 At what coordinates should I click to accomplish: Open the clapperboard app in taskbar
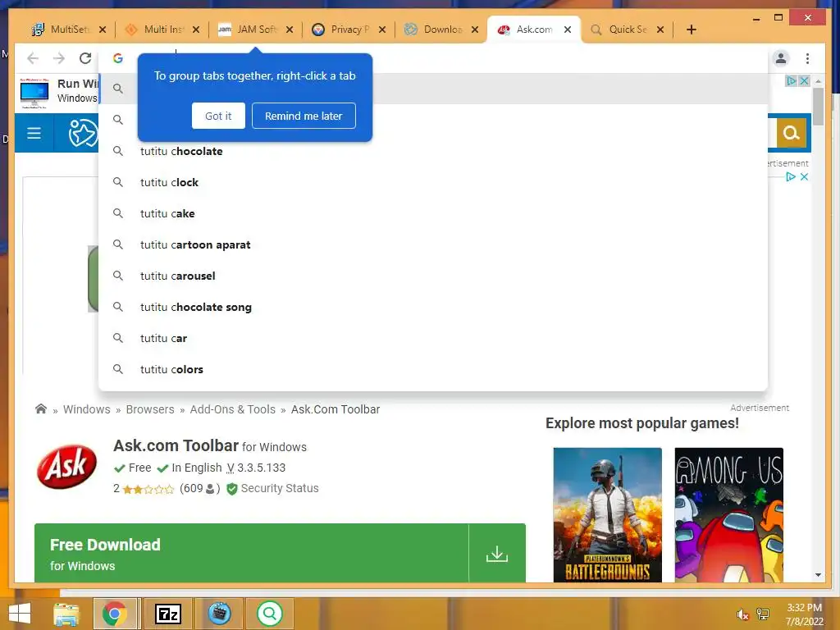pos(219,614)
